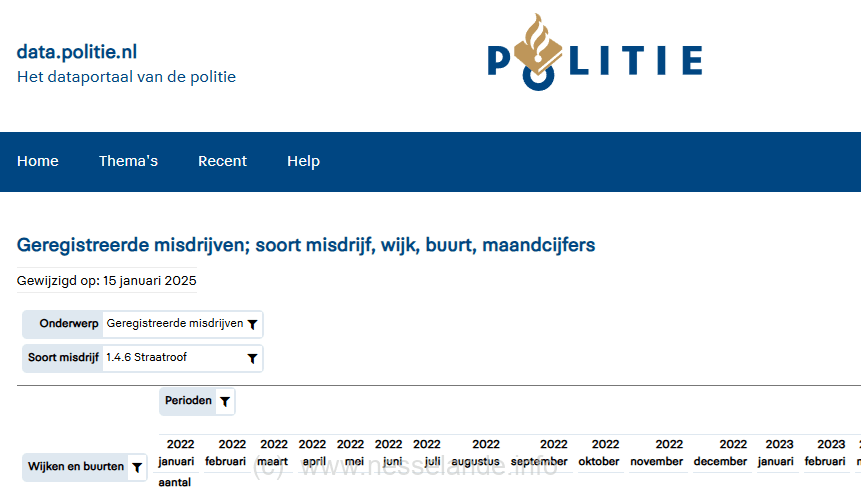Screen dimensions: 861x487
Task: Click the Perioden filter funnel icon
Action: point(225,401)
